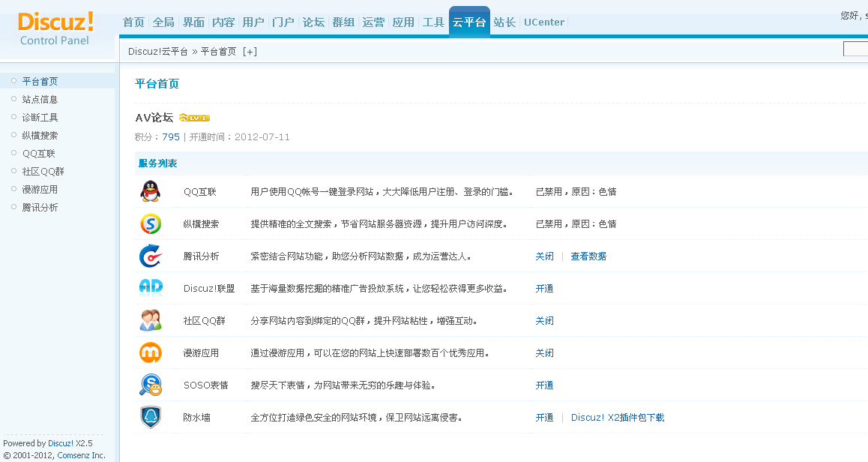Click the 防水墙 shield icon
The image size is (868, 462).
pyautogui.click(x=151, y=417)
